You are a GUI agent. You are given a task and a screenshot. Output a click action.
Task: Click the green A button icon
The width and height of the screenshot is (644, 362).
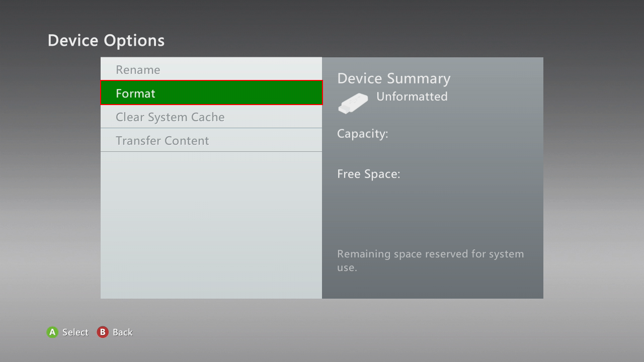click(x=52, y=332)
